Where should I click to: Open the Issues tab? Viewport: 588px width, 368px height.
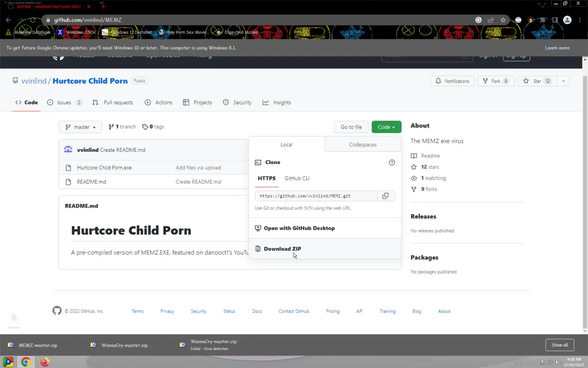coord(64,102)
